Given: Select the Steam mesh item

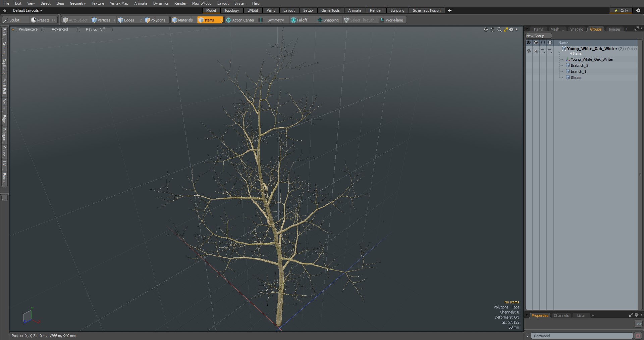Looking at the screenshot, I should (576, 78).
